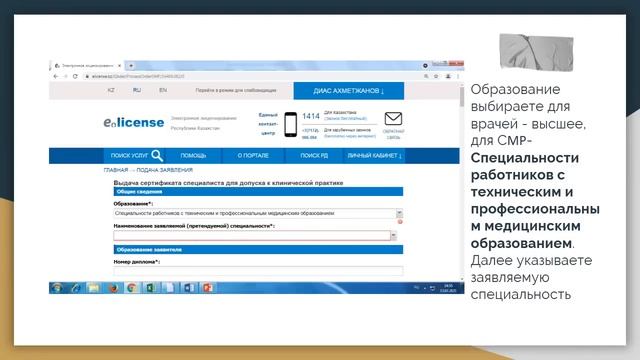Switch site language to EN

pyautogui.click(x=163, y=90)
